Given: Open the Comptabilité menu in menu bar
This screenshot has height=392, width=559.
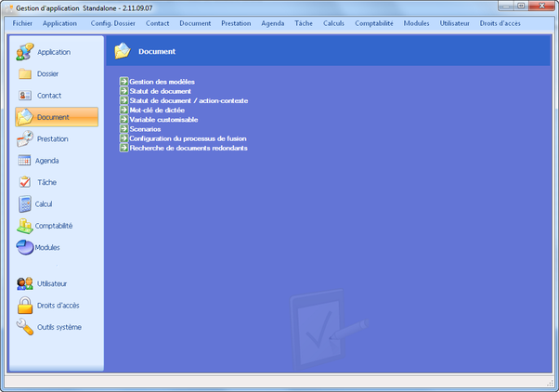Looking at the screenshot, I should (373, 22).
